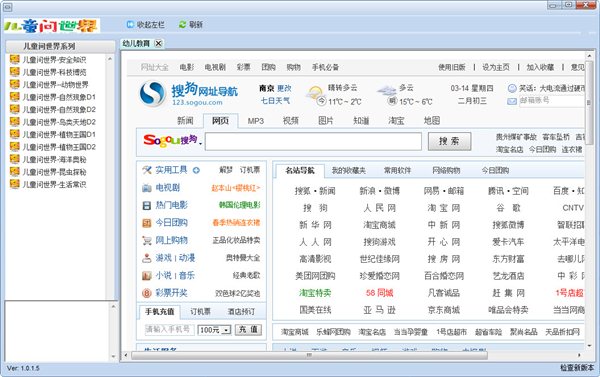Click the 网上购物 shopping cart icon
The image size is (600, 377).
pos(147,240)
